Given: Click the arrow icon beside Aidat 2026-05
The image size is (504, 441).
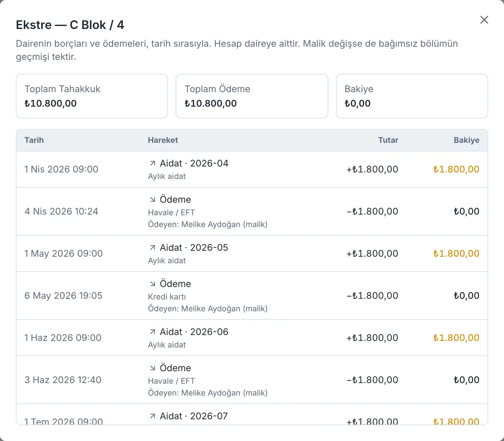Looking at the screenshot, I should pos(153,247).
